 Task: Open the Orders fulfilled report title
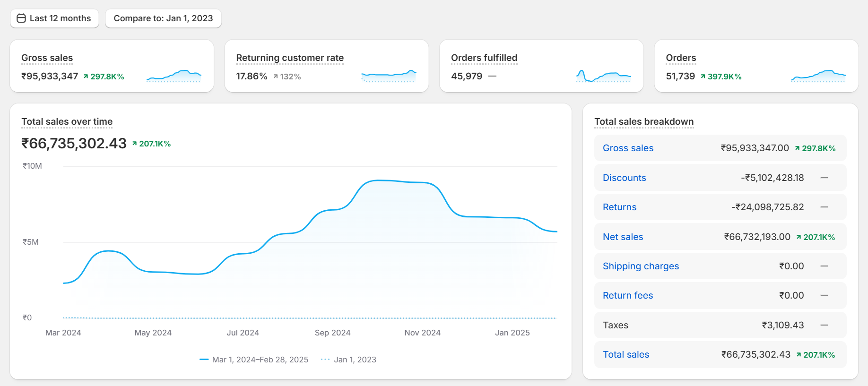coord(484,58)
